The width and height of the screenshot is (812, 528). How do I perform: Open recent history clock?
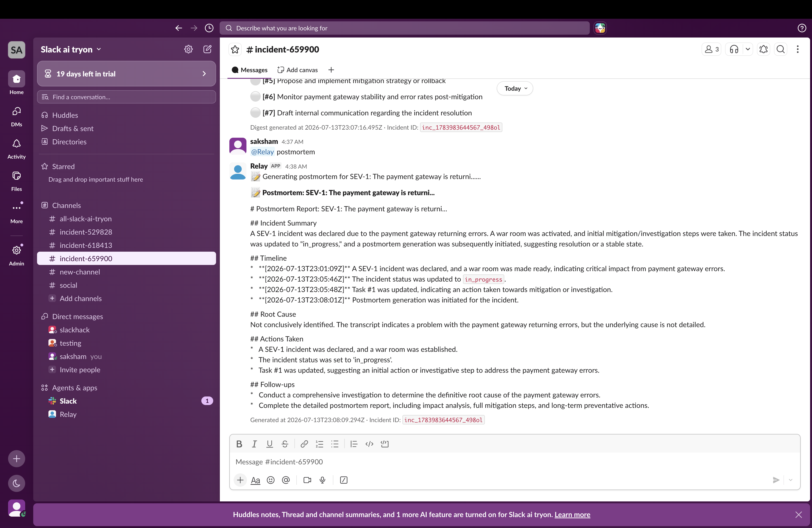coord(209,28)
